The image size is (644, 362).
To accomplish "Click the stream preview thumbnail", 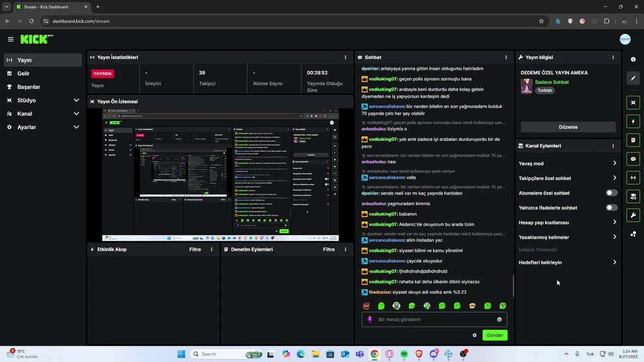I will pos(220,175).
